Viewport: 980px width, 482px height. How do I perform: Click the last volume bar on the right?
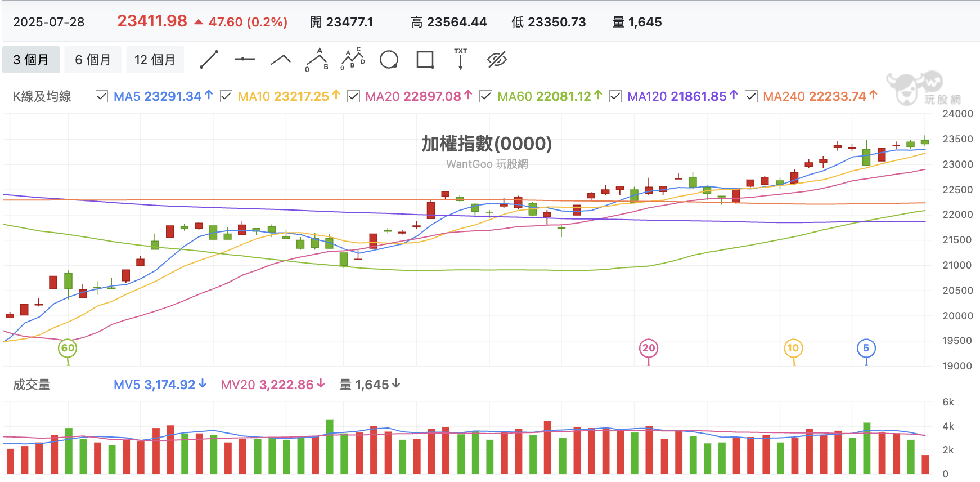(925, 465)
